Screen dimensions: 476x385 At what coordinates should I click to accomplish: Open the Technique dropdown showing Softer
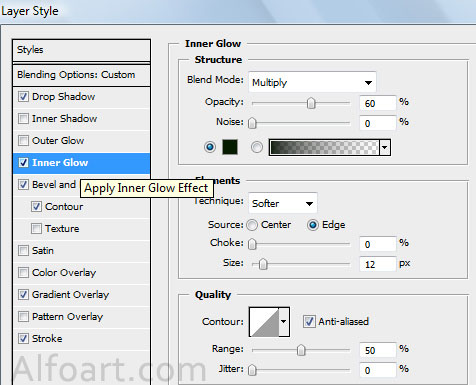[x=283, y=203]
